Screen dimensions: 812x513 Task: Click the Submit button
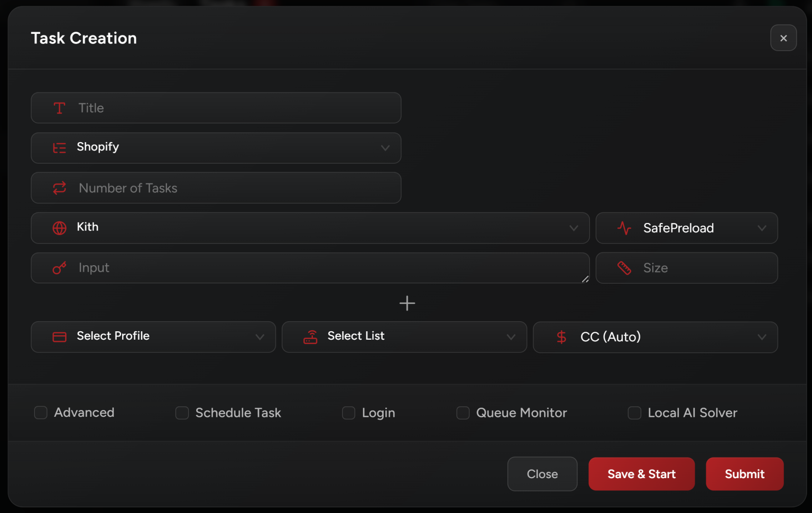pyautogui.click(x=744, y=474)
